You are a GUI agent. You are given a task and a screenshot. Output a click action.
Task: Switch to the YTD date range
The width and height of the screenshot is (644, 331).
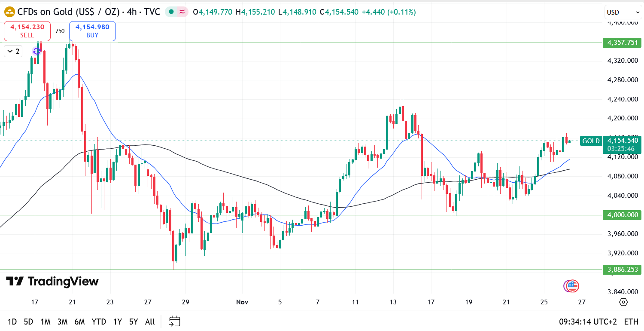99,322
